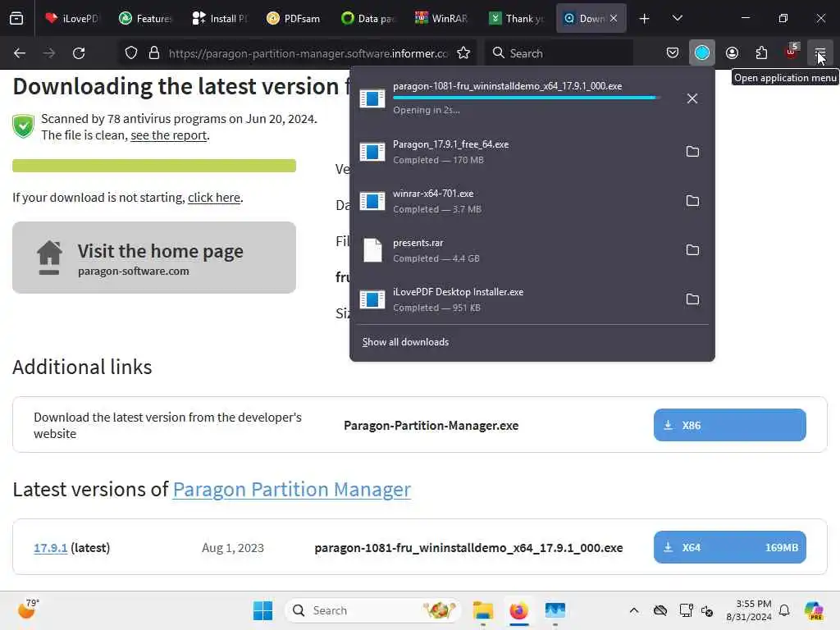Open the 17.9.1 version link
840x630 pixels.
pos(50,547)
